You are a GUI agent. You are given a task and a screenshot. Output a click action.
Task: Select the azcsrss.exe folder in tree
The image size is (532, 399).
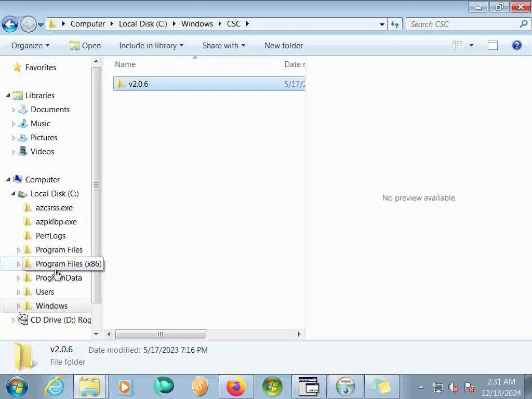54,207
